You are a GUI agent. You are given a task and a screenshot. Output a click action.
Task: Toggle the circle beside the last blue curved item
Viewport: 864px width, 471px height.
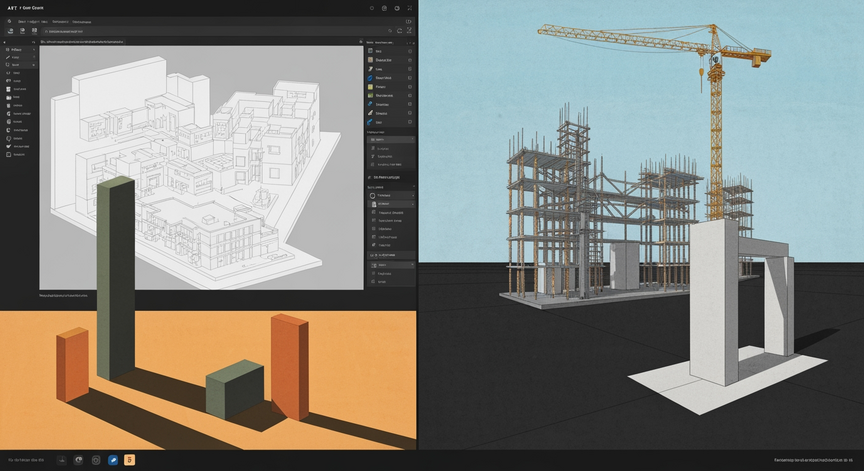[410, 122]
